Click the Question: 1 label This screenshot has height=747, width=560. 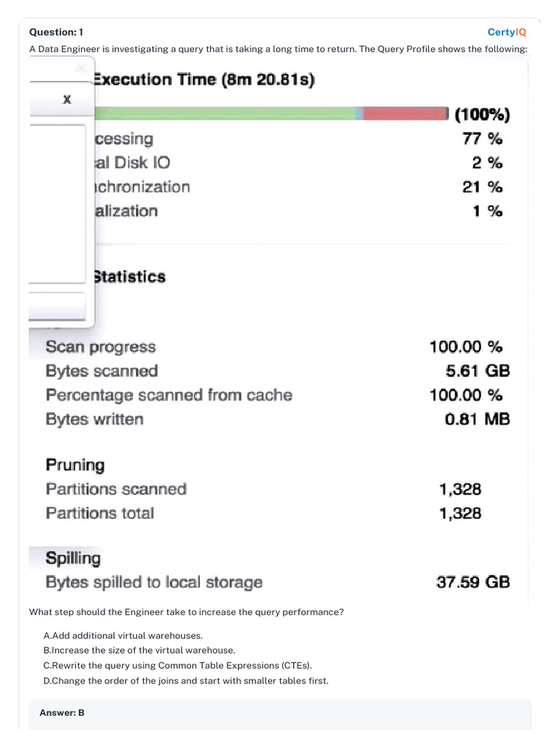(56, 32)
